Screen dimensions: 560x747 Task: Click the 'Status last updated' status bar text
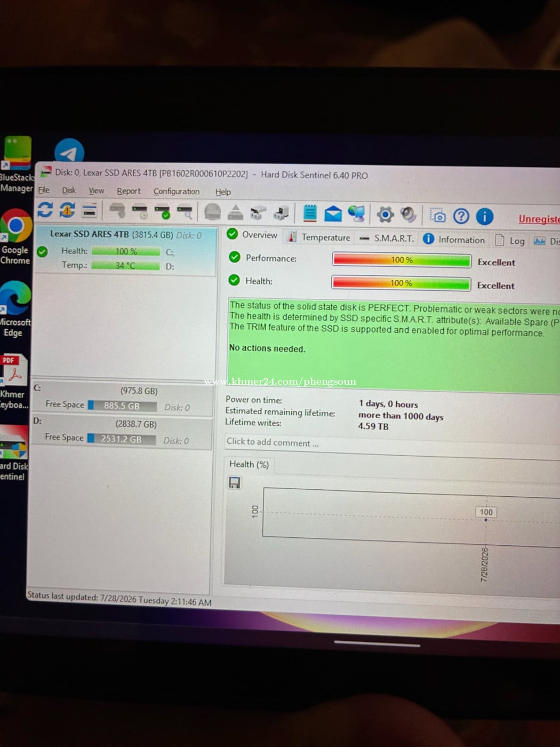(x=119, y=599)
